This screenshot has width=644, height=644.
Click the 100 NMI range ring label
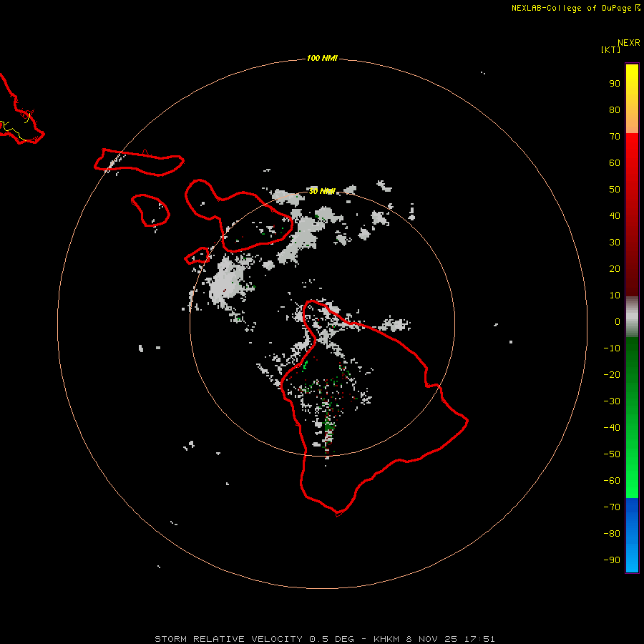322,59
